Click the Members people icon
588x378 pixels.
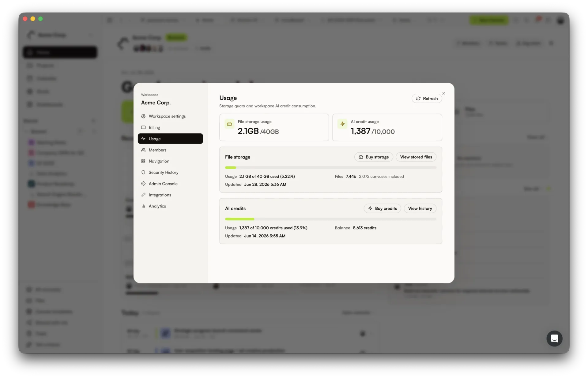[x=143, y=150]
